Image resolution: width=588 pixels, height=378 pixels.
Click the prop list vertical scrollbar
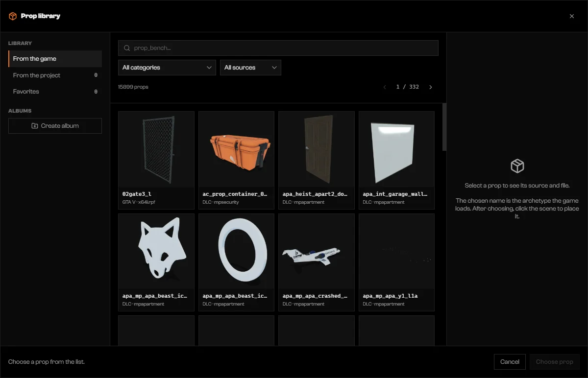pos(444,127)
